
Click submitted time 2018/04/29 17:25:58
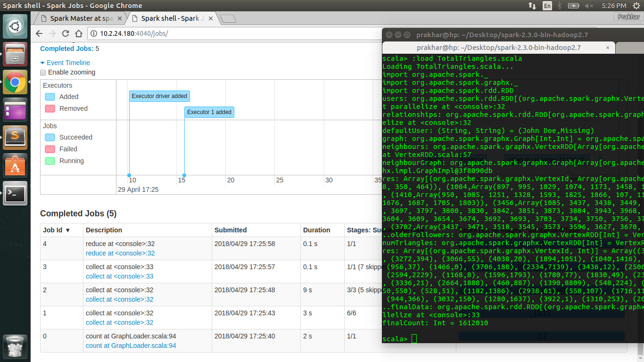click(x=245, y=244)
